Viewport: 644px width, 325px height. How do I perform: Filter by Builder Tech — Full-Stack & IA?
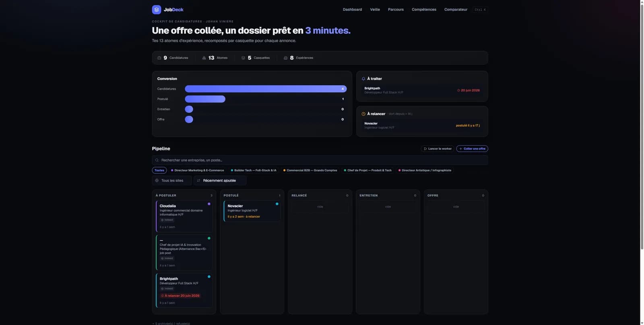coord(254,170)
